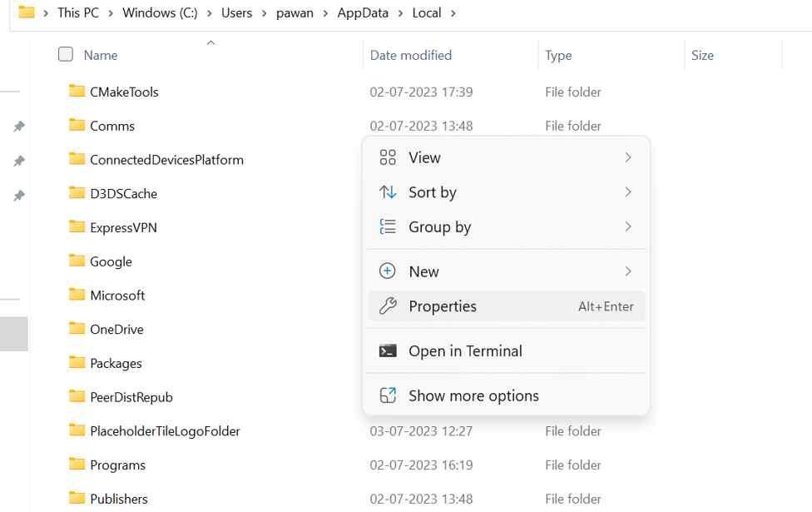This screenshot has width=812, height=512.
Task: Click the Show more options icon
Action: (x=388, y=396)
